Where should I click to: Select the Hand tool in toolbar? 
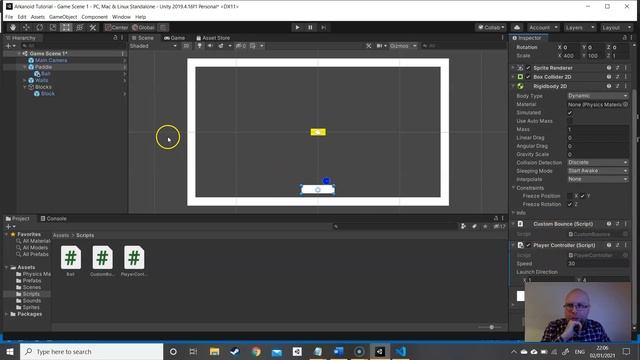(13, 27)
